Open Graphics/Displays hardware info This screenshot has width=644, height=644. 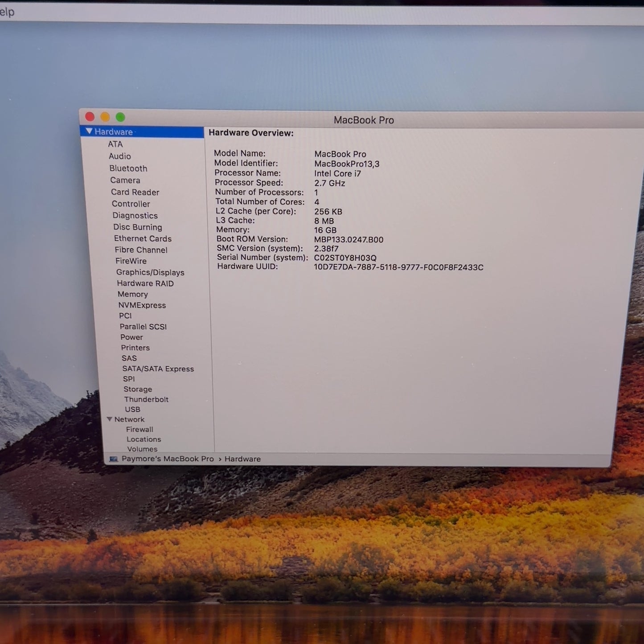[150, 272]
